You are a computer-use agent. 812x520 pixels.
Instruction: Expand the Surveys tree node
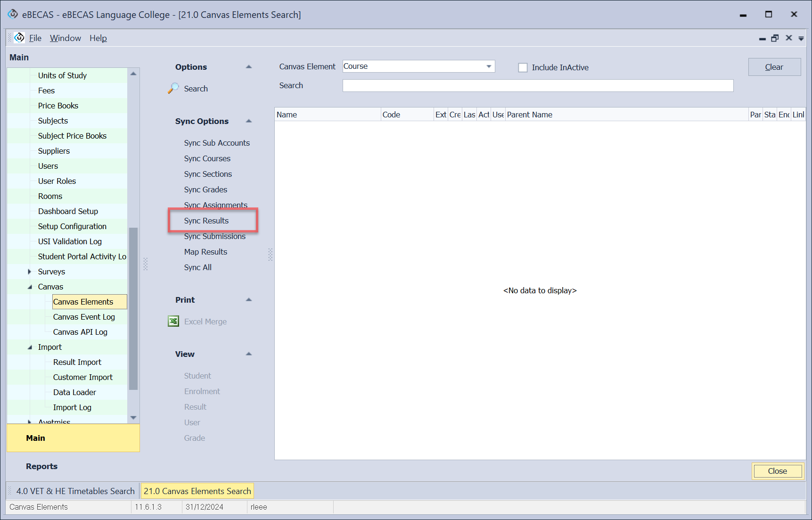pos(29,272)
